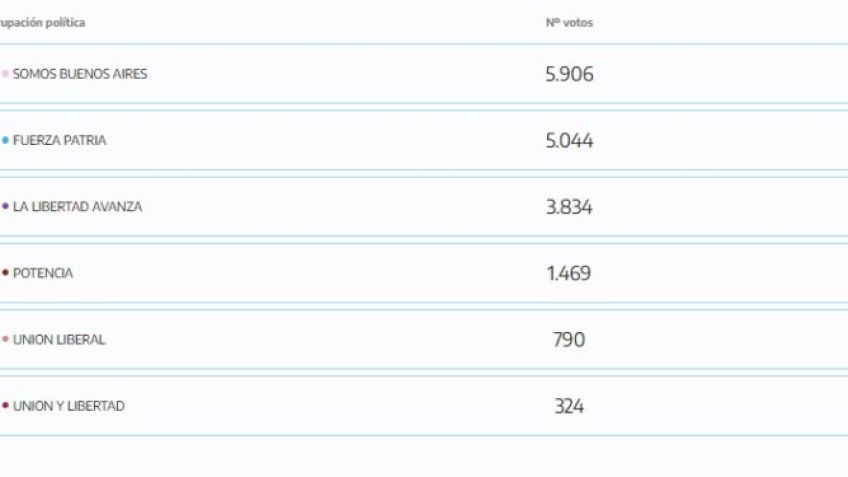Click the blue dot beside FUERZA PATRIA
The height and width of the screenshot is (477, 848).
coord(5,140)
